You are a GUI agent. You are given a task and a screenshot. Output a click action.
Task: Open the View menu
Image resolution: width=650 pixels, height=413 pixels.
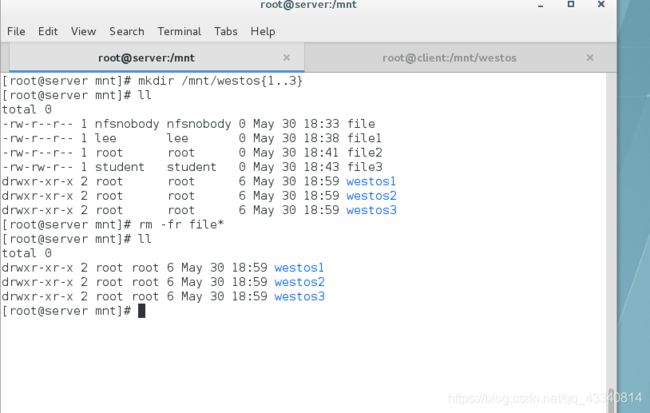83,32
